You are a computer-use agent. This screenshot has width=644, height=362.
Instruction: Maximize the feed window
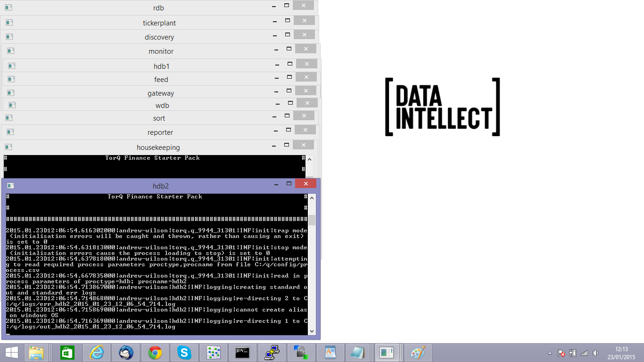coord(289,76)
